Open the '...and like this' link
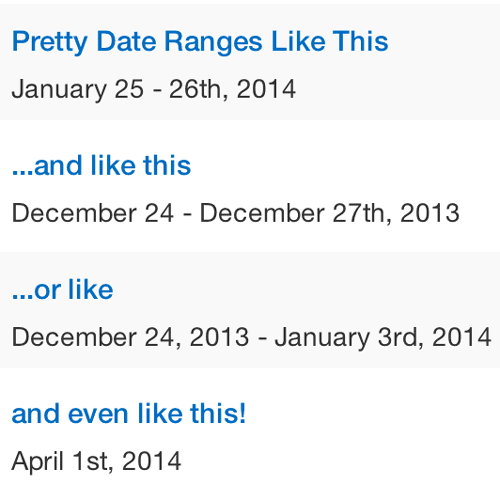This screenshot has width=500, height=500. click(101, 165)
